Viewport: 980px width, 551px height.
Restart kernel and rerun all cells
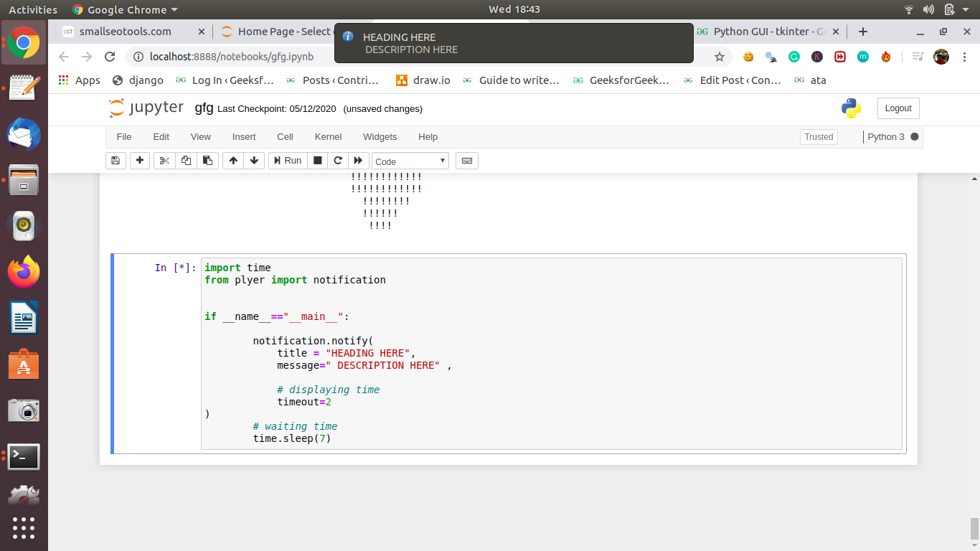coord(359,161)
